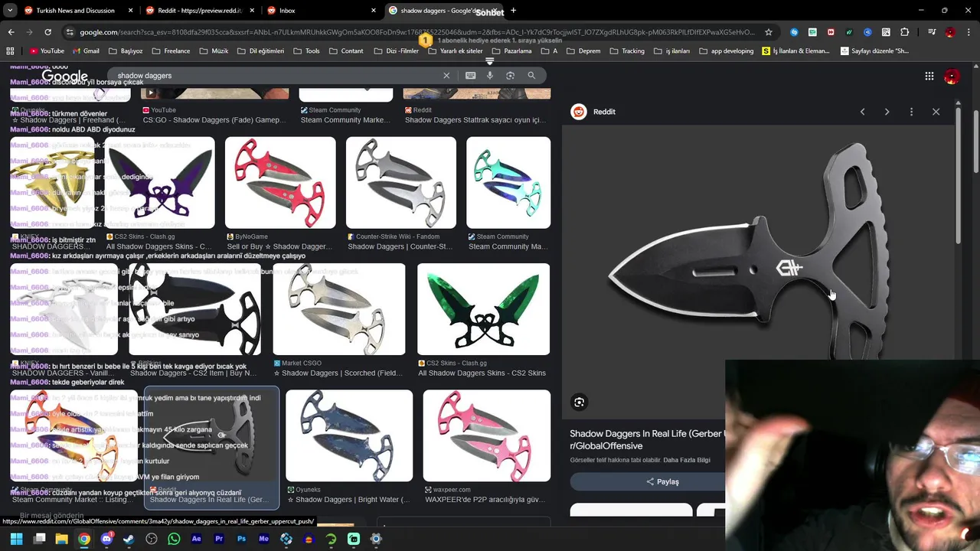Screen dimensions: 980x551
Task: Open the tab search dropdown arrow
Action: [10, 11]
